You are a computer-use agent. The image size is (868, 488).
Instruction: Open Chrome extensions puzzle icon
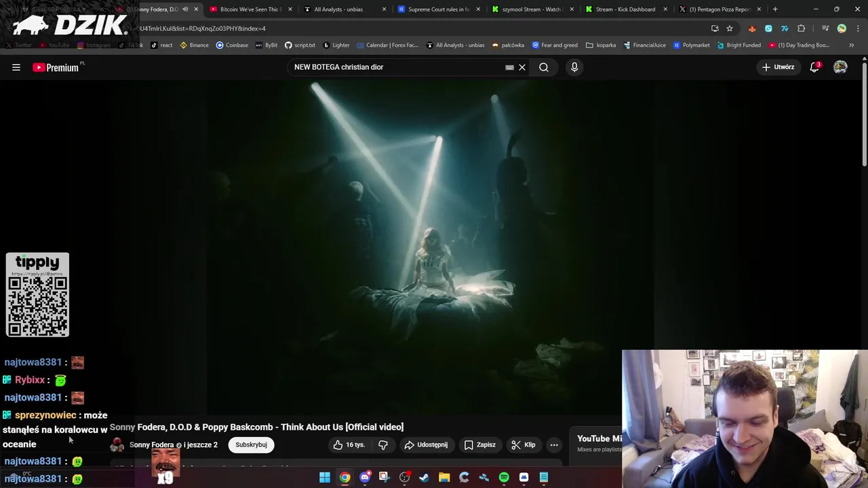(x=802, y=28)
